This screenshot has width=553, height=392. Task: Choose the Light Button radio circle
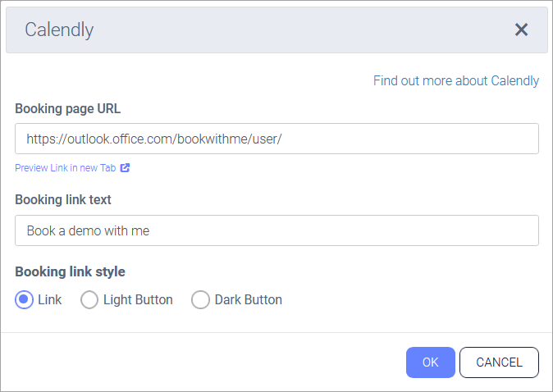click(x=89, y=300)
